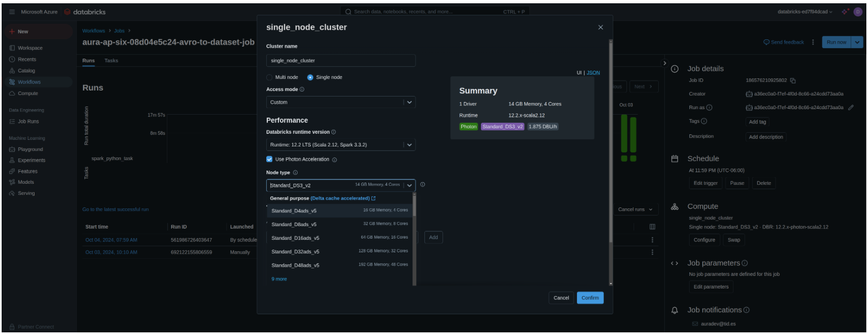Screen dimensions: 868x334
Task: Collapse the Node type dropdown arrow
Action: tap(409, 185)
